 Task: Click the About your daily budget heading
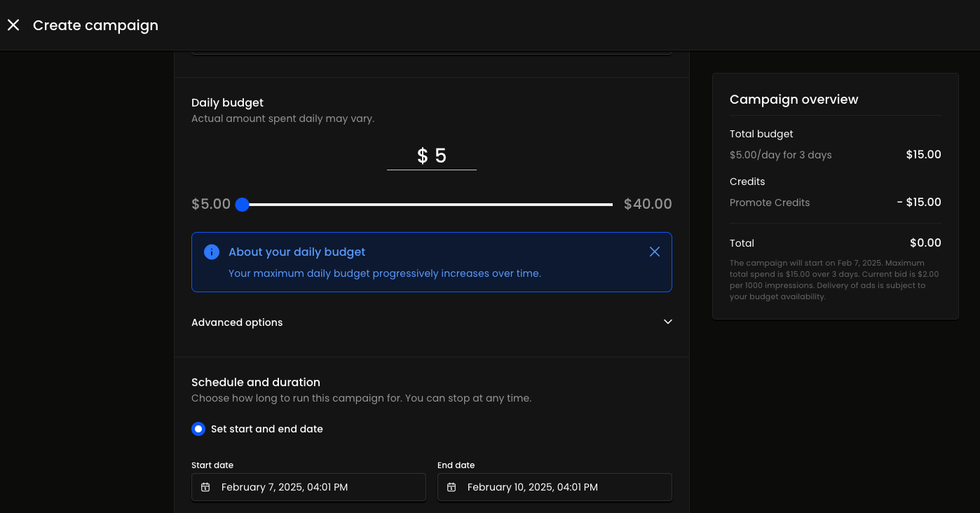[297, 252]
